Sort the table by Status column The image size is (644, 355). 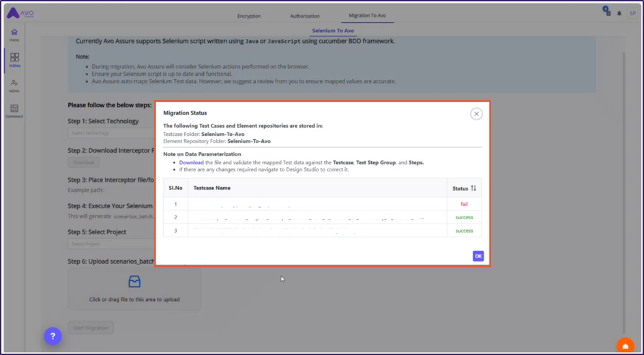[473, 188]
